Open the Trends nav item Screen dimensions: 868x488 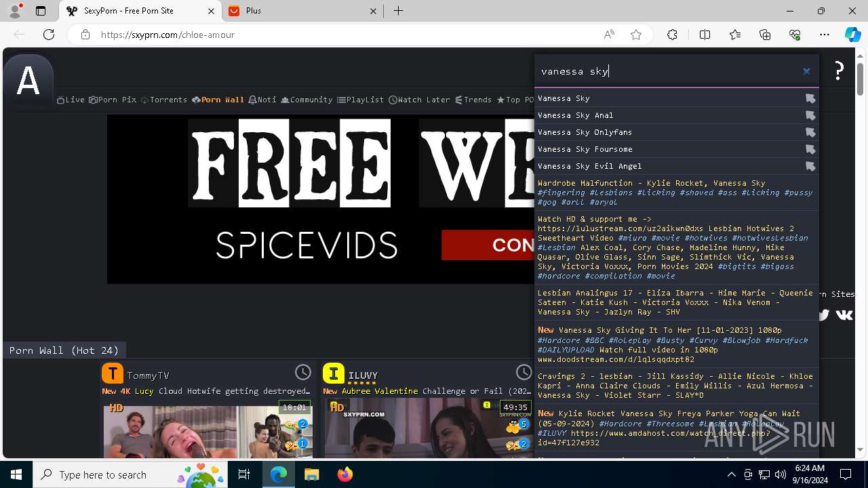tap(473, 100)
